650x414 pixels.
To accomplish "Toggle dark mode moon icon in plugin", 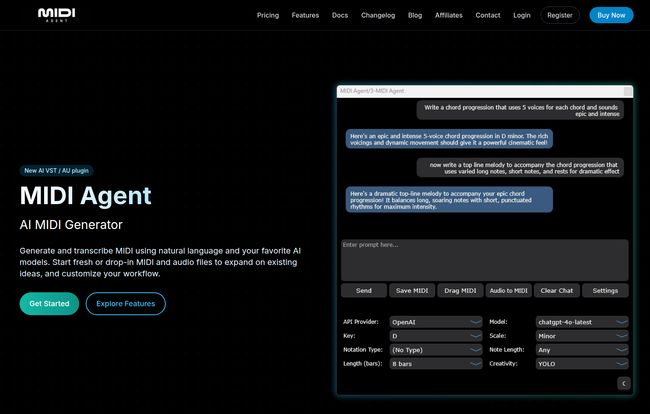I will point(623,383).
